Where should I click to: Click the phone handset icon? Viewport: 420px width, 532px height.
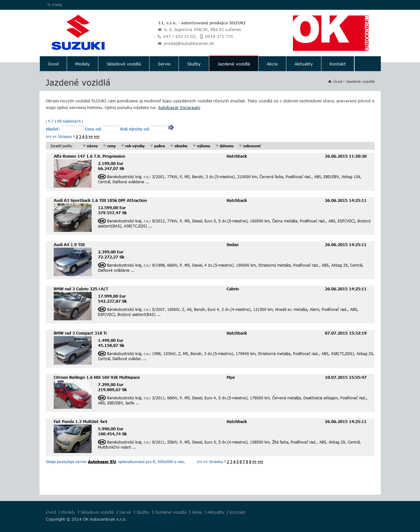point(159,37)
